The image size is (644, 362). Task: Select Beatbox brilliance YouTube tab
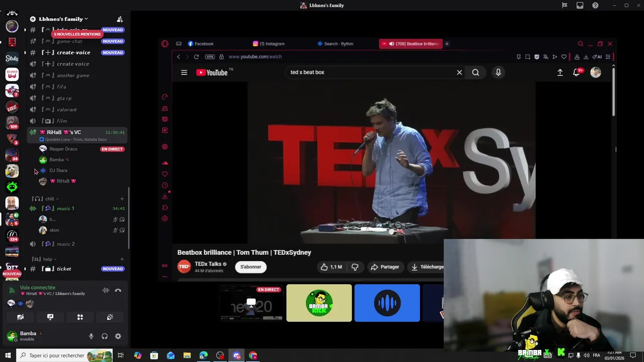(x=411, y=44)
